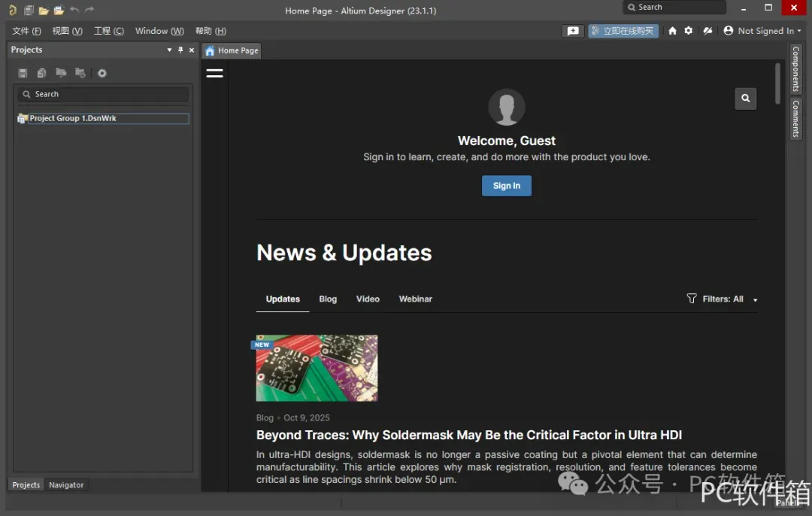
Task: Click the Open Project icon in the Projects panel toolbar
Action: (61, 73)
